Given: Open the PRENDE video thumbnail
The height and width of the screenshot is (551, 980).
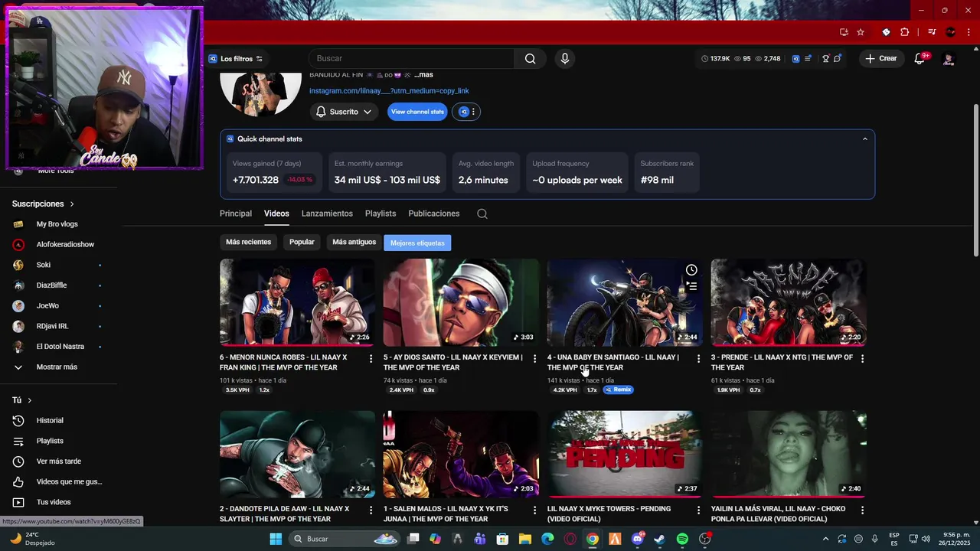Looking at the screenshot, I should (x=789, y=302).
